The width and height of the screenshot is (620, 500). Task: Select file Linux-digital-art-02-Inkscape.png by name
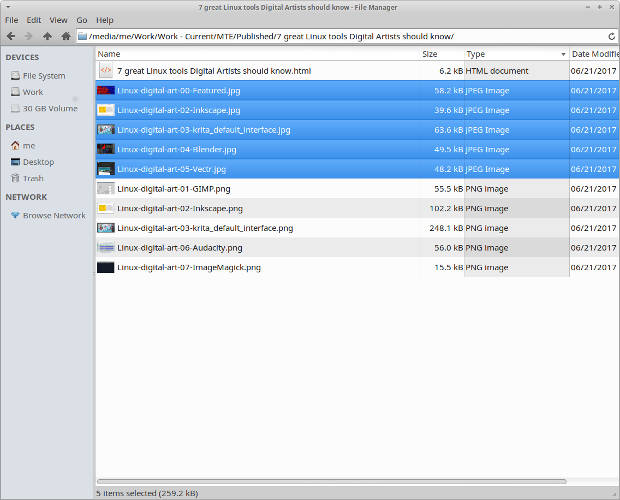coord(180,209)
